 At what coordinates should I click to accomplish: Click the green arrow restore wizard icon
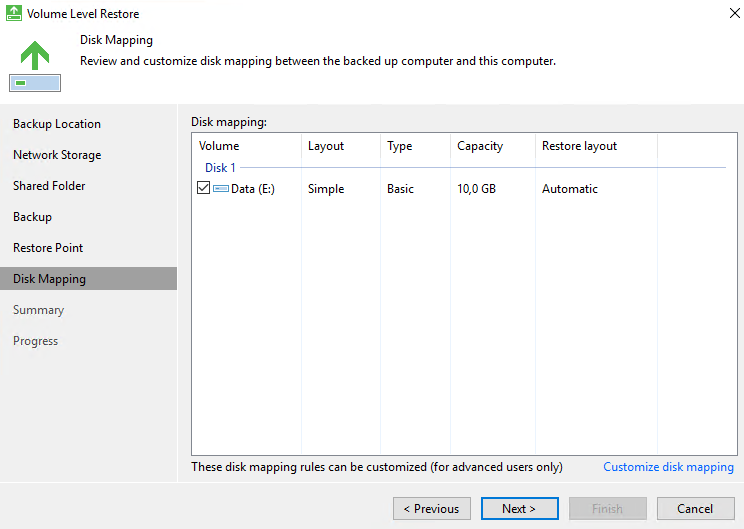(35, 66)
